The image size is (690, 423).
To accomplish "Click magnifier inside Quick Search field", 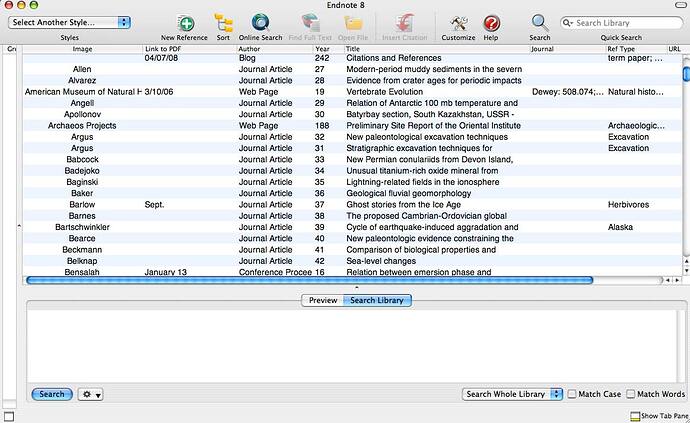I will (567, 22).
